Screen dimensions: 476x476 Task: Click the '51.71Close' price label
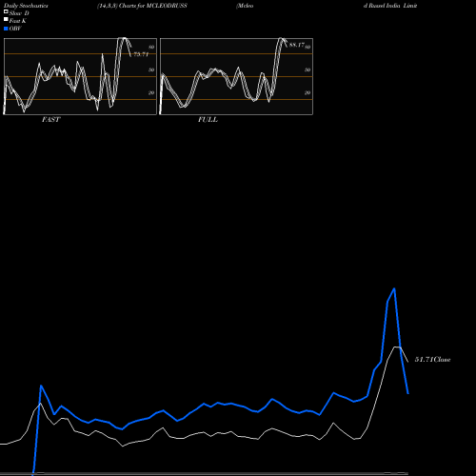point(432,360)
